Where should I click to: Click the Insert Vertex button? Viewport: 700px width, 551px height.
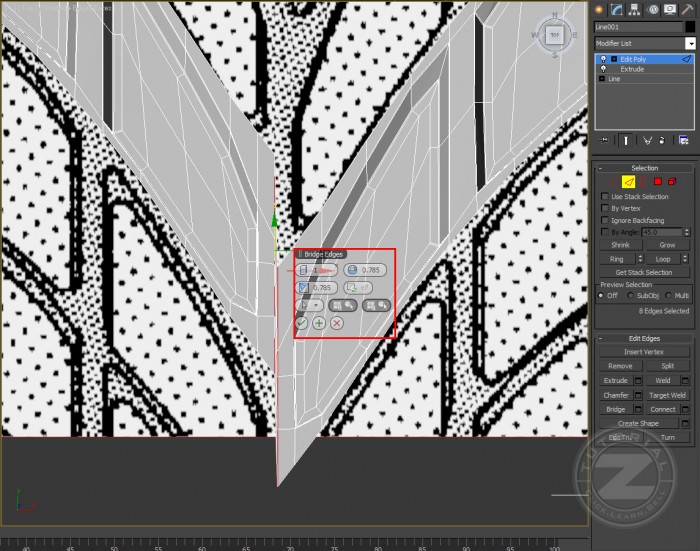(x=643, y=352)
